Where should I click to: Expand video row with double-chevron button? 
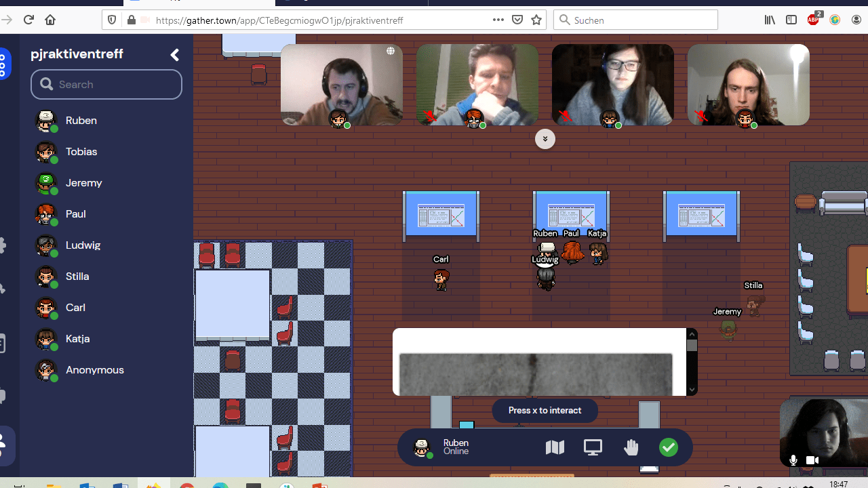coord(545,139)
